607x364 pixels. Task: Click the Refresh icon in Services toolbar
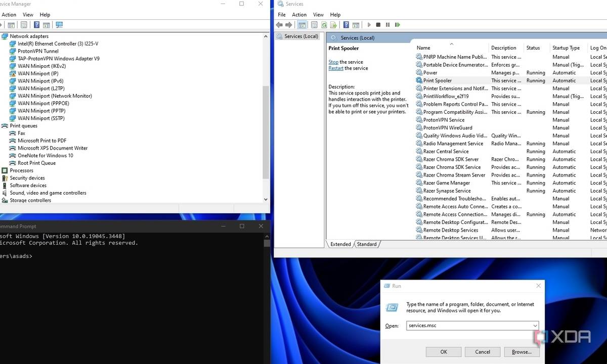pos(324,25)
